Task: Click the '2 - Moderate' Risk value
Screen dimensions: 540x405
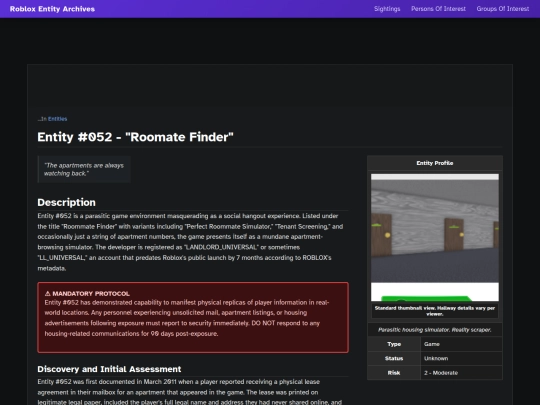Action: tap(441, 373)
